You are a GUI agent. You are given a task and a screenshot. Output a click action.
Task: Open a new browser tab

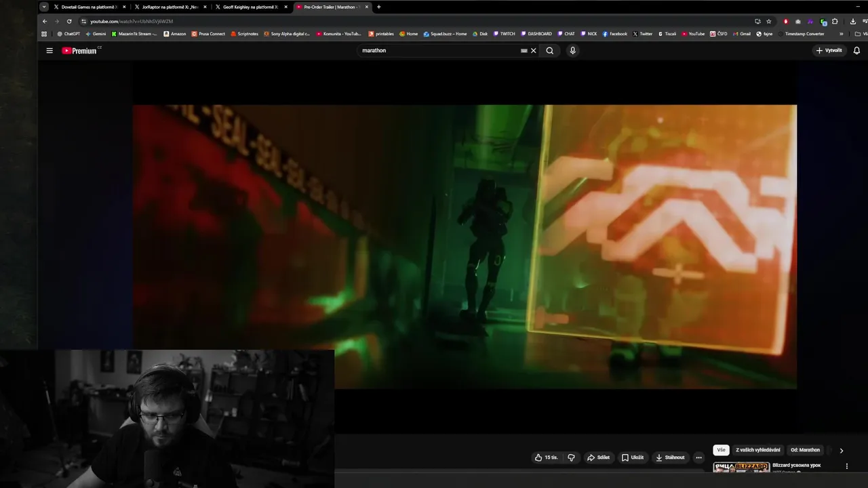click(x=378, y=7)
